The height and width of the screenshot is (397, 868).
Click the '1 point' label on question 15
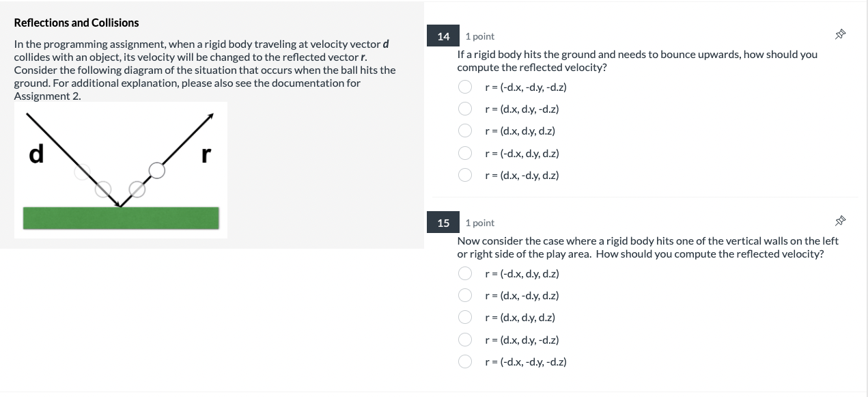pyautogui.click(x=479, y=222)
